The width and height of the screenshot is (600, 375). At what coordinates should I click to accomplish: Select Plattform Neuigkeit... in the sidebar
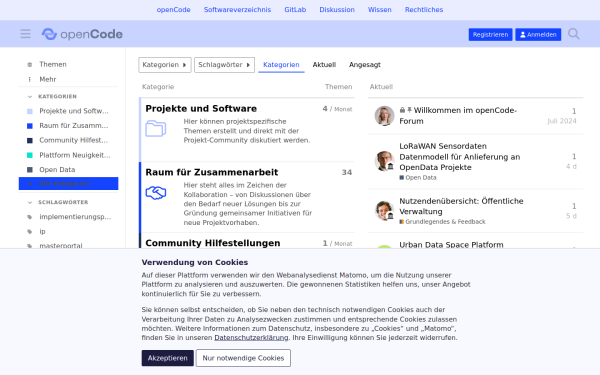click(68, 155)
